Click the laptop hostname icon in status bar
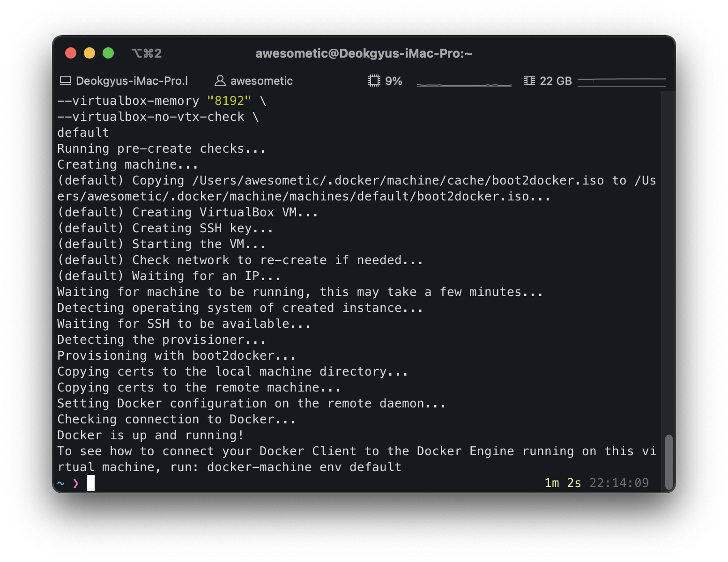Screen dimensions: 728x562 click(66, 81)
